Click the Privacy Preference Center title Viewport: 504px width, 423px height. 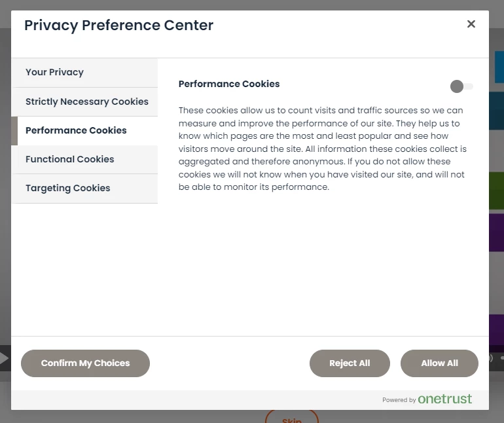(118, 26)
